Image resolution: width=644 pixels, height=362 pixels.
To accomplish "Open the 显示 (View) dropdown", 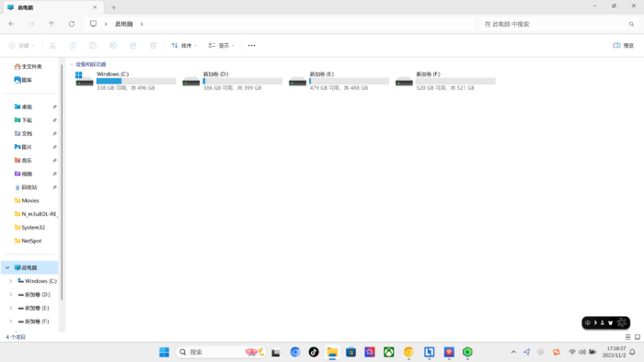I will tap(221, 46).
